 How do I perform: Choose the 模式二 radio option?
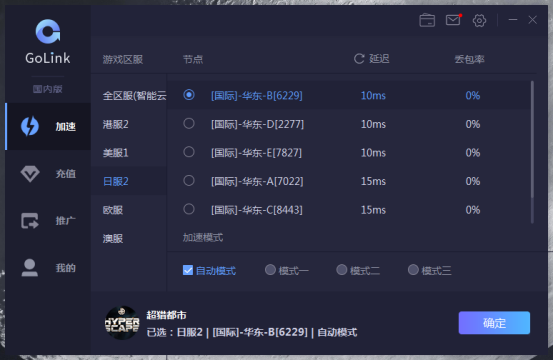point(341,270)
